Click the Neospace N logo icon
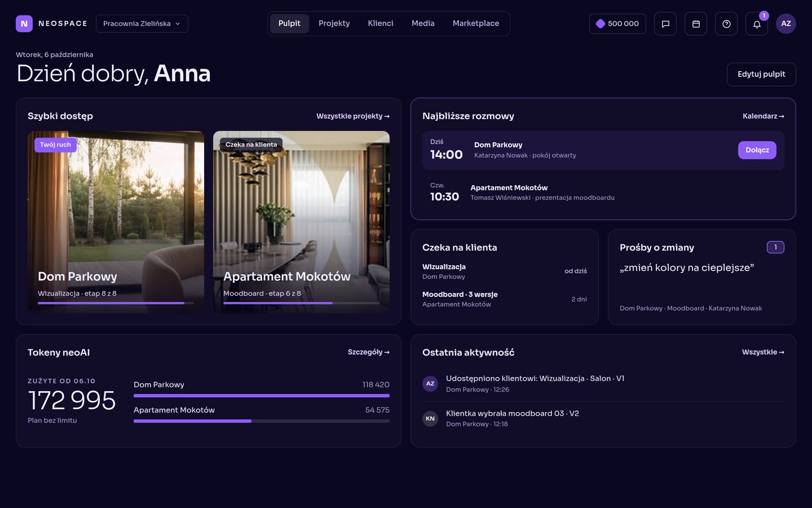 click(24, 24)
